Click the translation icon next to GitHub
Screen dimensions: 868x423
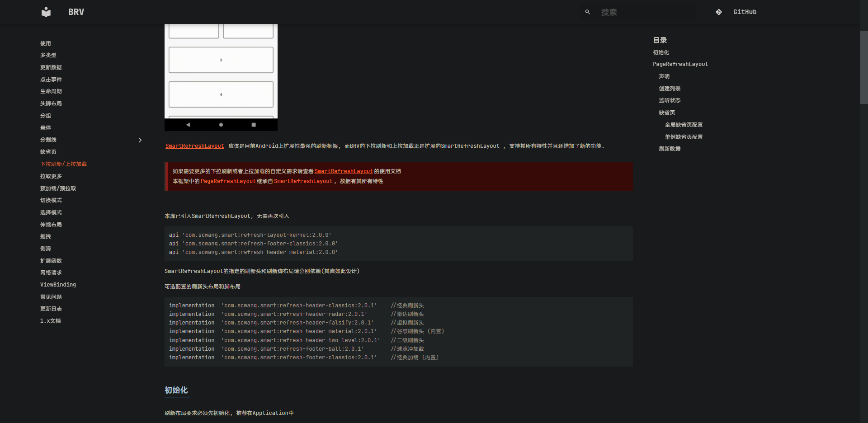[718, 12]
